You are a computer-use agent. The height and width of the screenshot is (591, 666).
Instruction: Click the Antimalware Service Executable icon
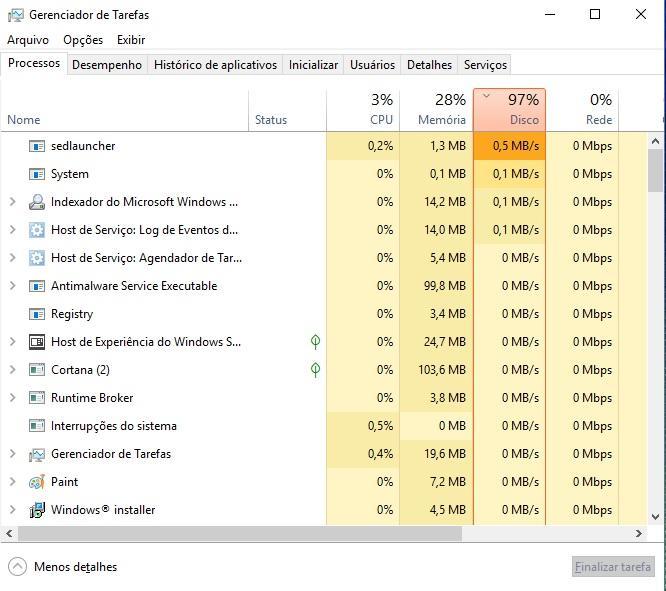click(37, 286)
